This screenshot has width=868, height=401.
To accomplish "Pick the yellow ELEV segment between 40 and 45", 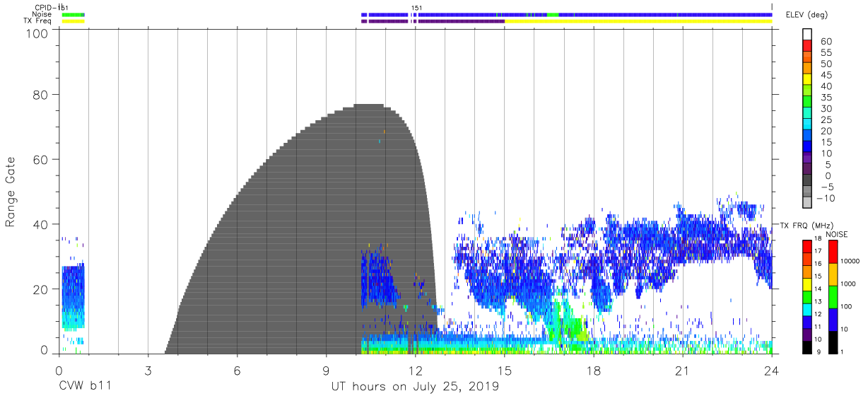I will tap(809, 80).
